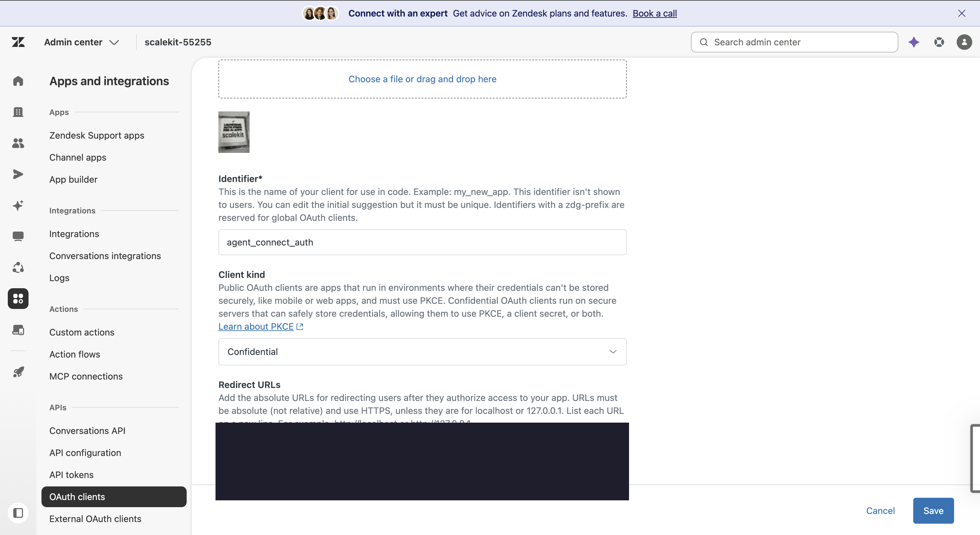Open the user profile avatar
Screen dimensions: 980x535
964,42
